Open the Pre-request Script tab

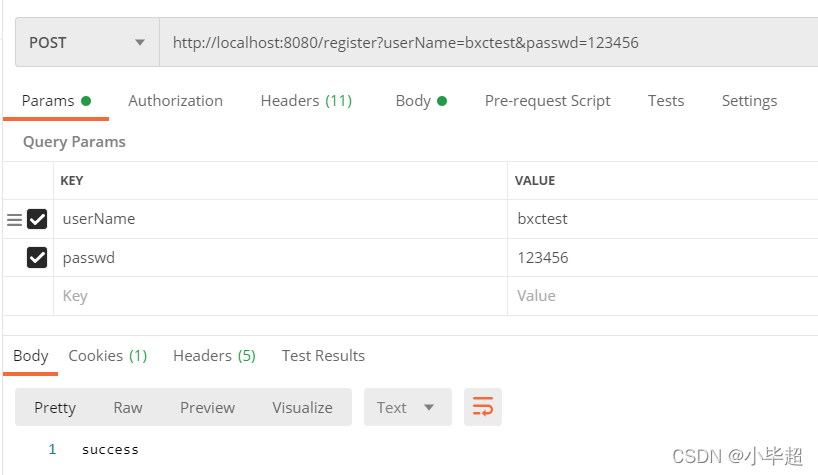(x=547, y=101)
